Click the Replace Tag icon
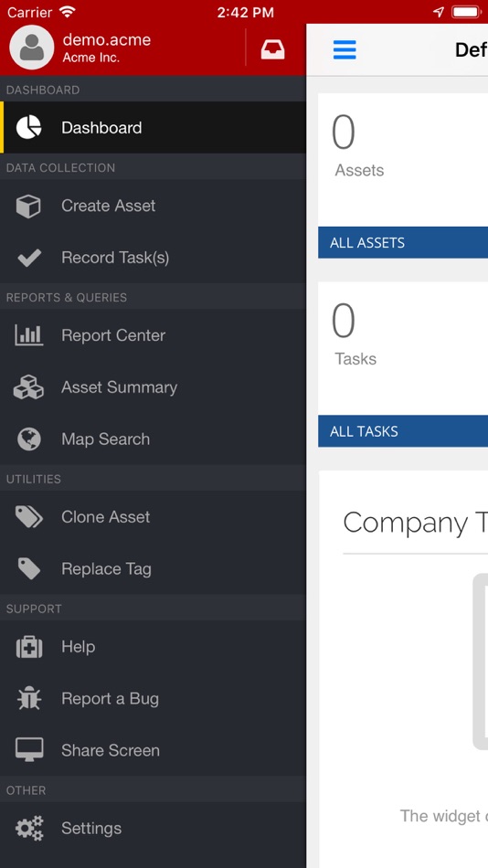This screenshot has width=488, height=868. coord(29,568)
